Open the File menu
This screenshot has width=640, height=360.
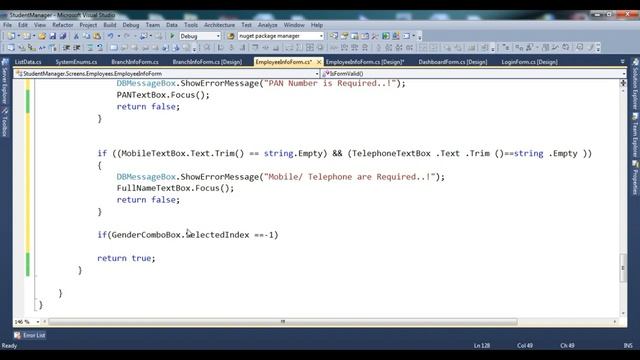click(x=7, y=25)
